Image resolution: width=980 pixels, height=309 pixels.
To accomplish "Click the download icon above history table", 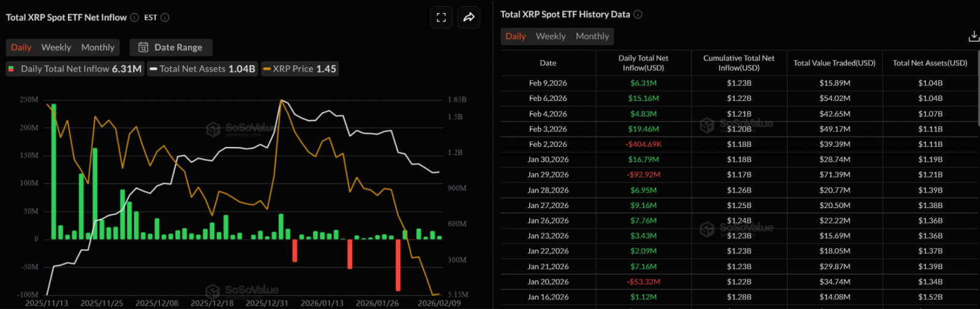I will (973, 37).
